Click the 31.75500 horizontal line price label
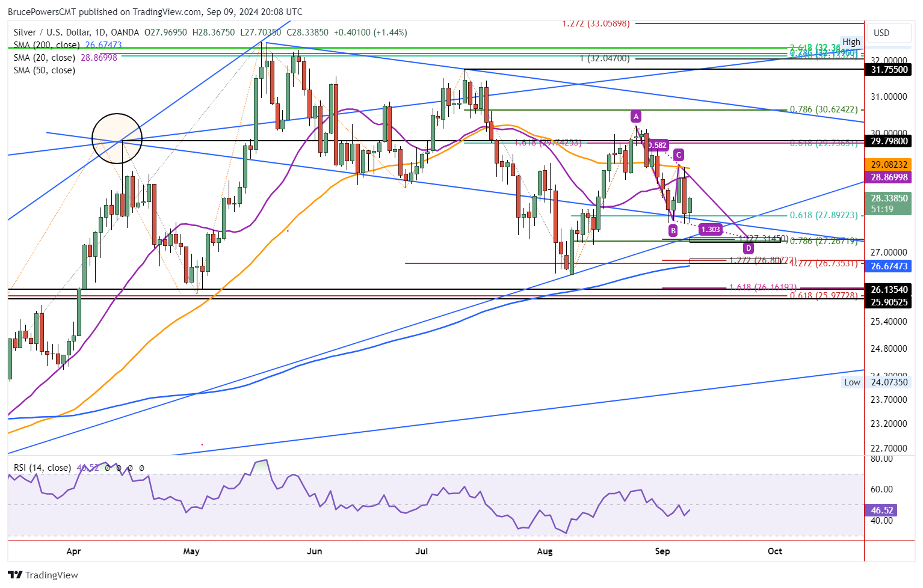923x588 pixels. (x=889, y=70)
